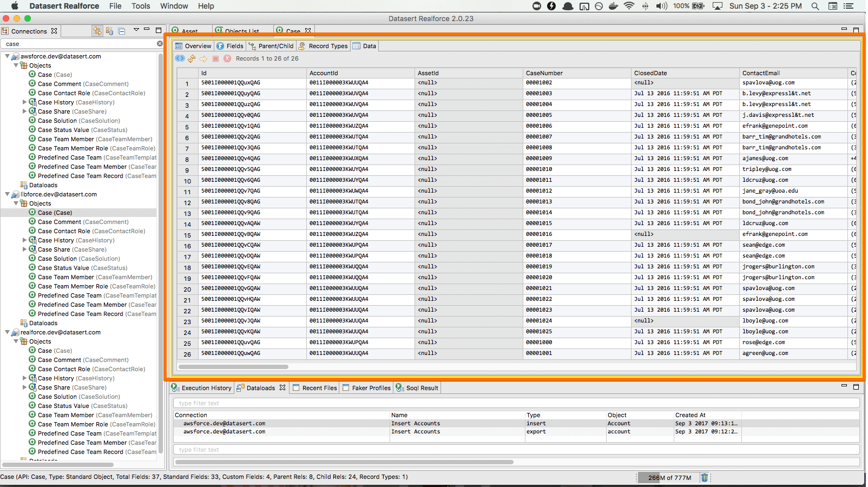Open the Window menu
This screenshot has width=868, height=487.
(x=174, y=6)
